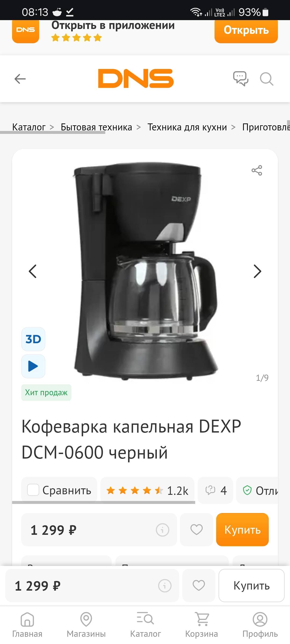Screen dimensions: 290x644
Task: Open the 3D view of the coffee maker
Action: click(33, 339)
